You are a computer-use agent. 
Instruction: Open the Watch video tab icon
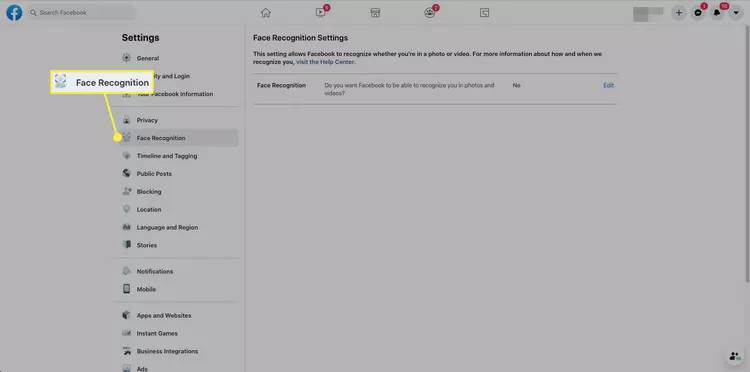tap(320, 13)
